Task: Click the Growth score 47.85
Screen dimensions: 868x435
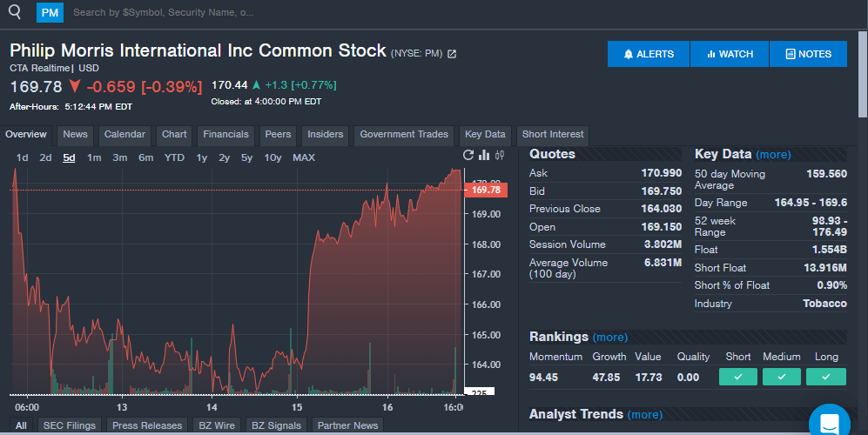Action: (x=606, y=378)
